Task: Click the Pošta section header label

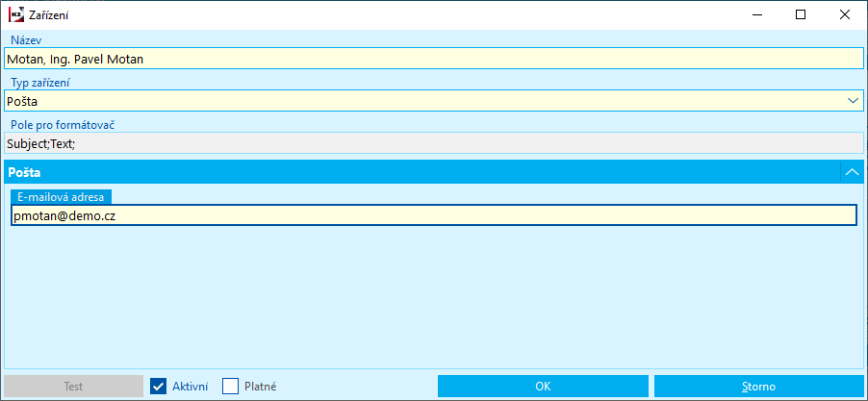Action: click(x=24, y=172)
